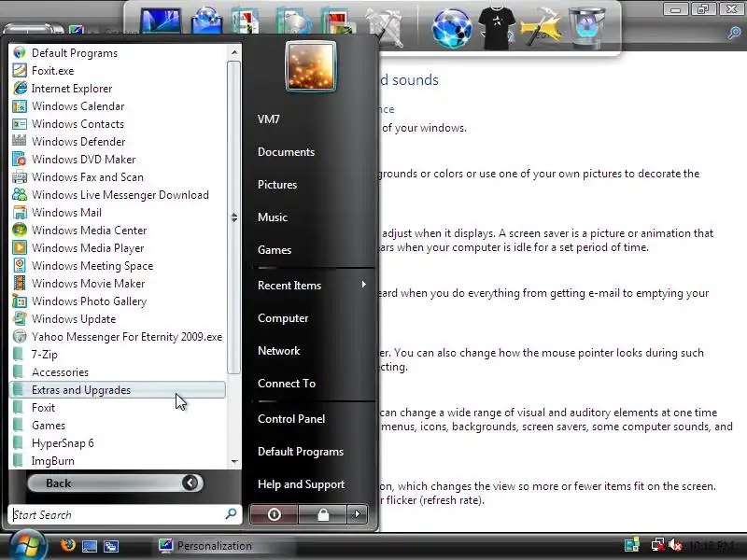This screenshot has height=560, width=747.
Task: Open Music from Start menu
Action: pos(273,217)
